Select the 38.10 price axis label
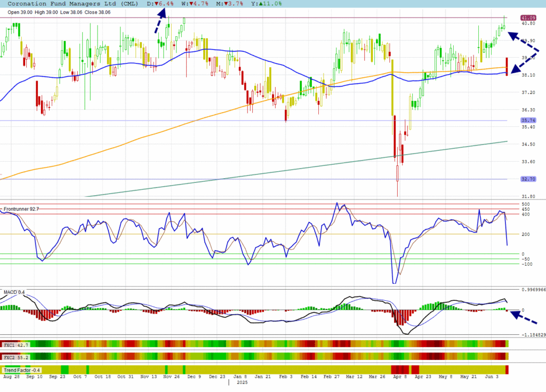The width and height of the screenshot is (546, 392). point(528,75)
